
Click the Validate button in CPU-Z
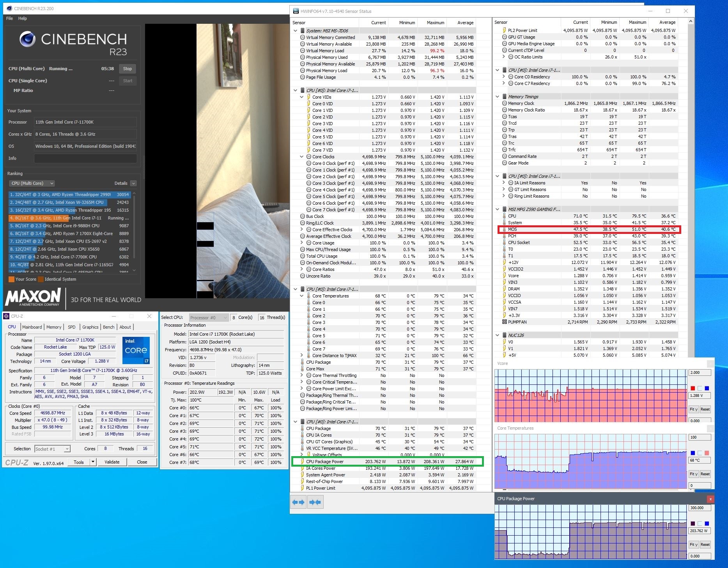tap(112, 462)
